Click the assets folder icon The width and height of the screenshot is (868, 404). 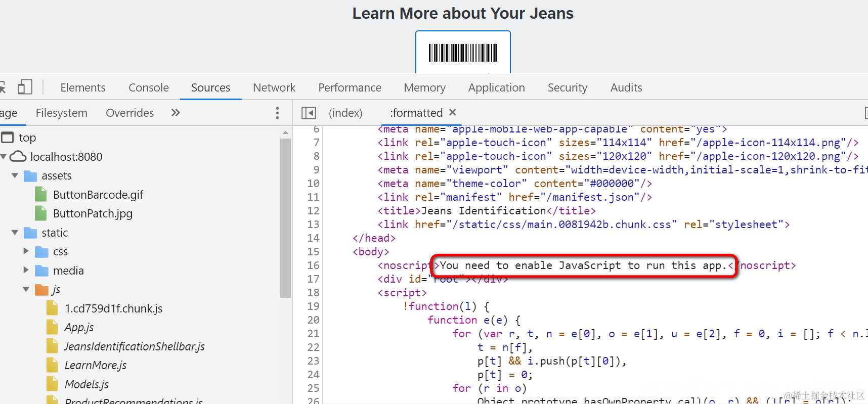[30, 176]
